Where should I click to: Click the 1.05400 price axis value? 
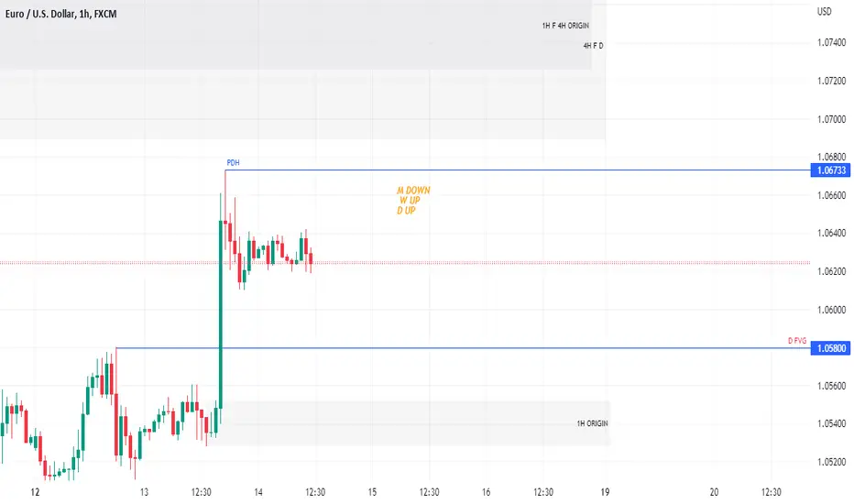click(832, 423)
